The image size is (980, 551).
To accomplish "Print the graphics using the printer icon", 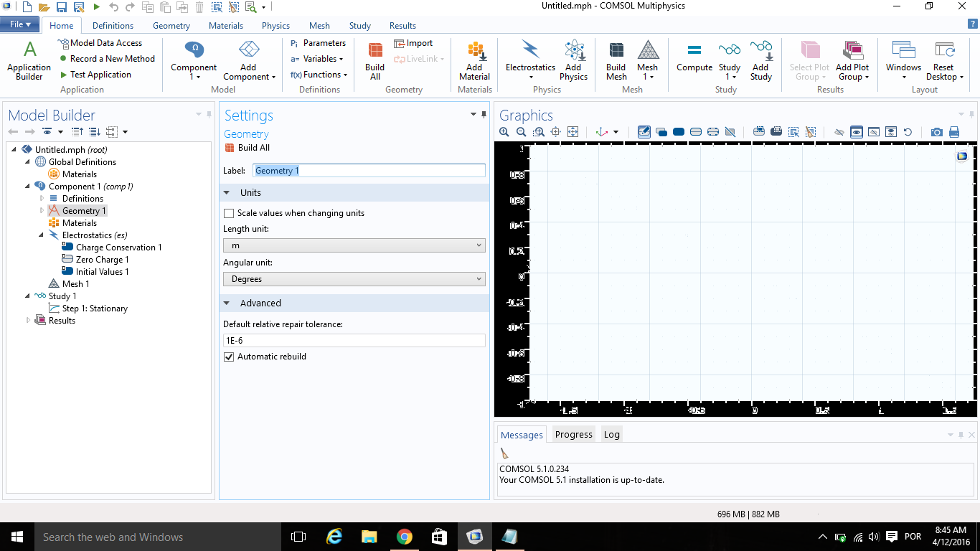I will click(x=954, y=132).
